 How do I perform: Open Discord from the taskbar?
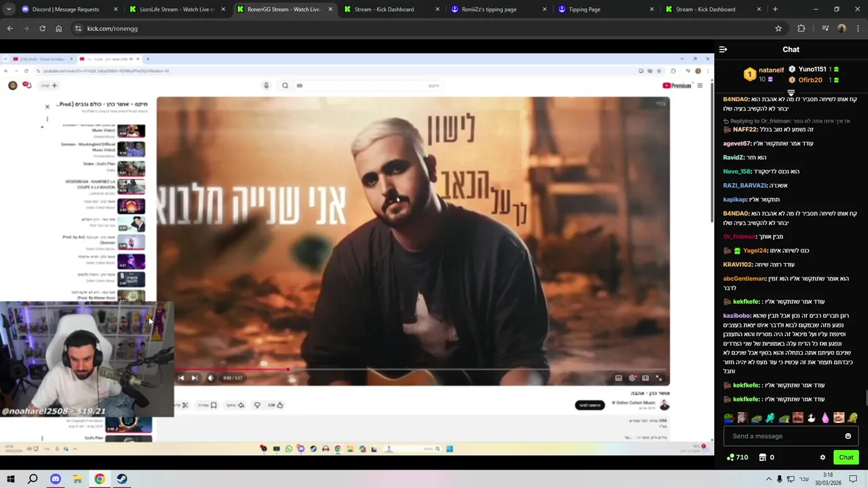point(56,479)
